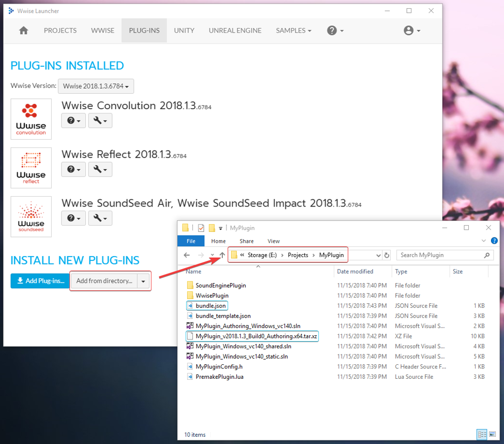The height and width of the screenshot is (444, 504).
Task: Go back in Explorer navigation
Action: 187,255
